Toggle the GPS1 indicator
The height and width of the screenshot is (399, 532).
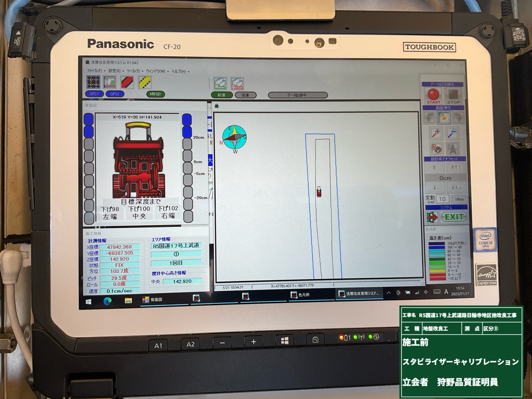(94, 94)
